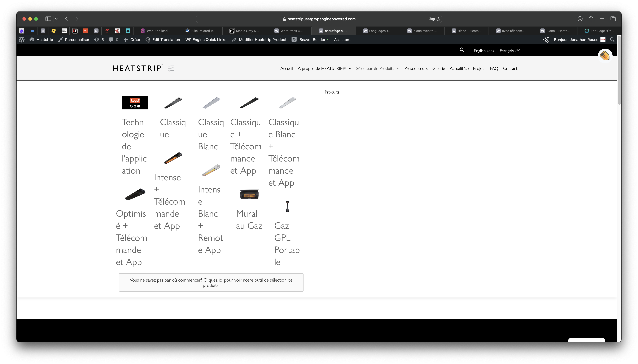Open the Heatstrip site dashboard link

coord(41,40)
